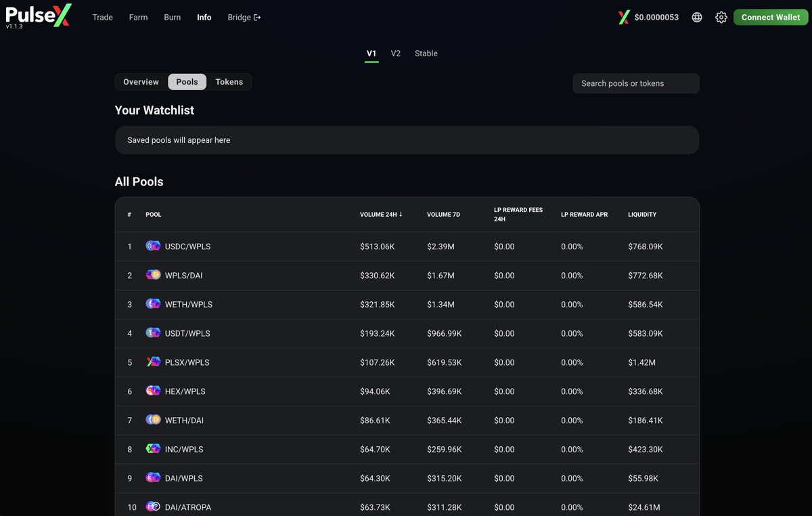Open the DAI/ATROPA pool name
The image size is (812, 516).
[x=188, y=507]
